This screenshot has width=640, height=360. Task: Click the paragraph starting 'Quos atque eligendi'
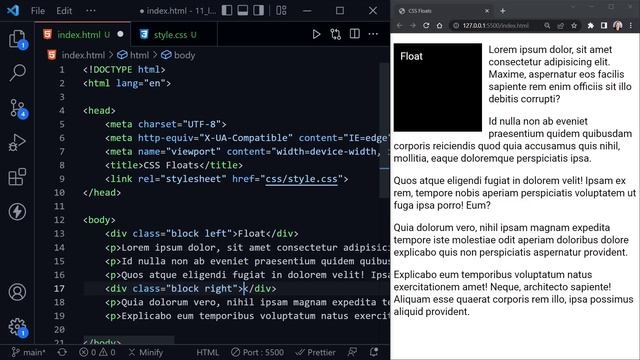(x=515, y=193)
